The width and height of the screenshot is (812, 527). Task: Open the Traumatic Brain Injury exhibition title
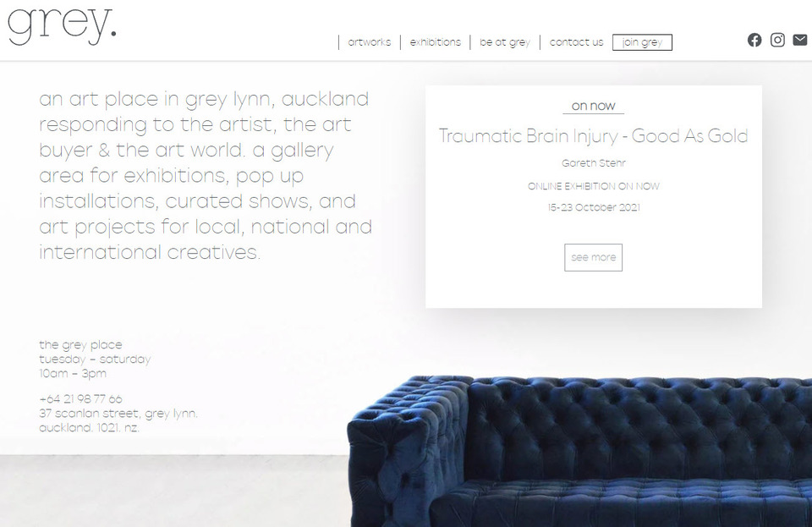(x=594, y=136)
